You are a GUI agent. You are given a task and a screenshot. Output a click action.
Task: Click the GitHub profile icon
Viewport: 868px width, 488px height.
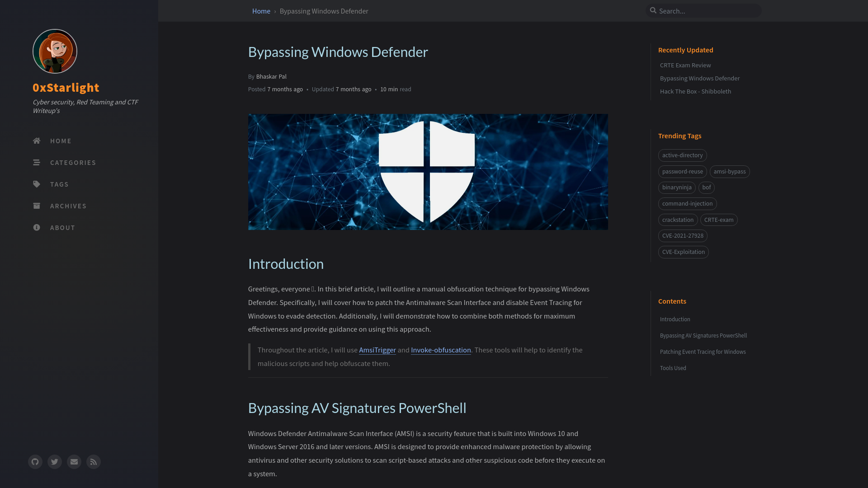point(34,462)
